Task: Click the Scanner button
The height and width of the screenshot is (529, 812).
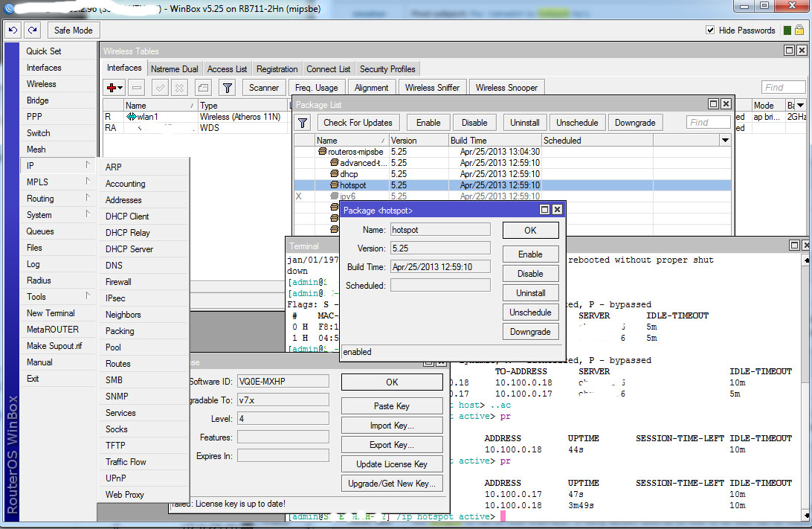Action: point(263,88)
